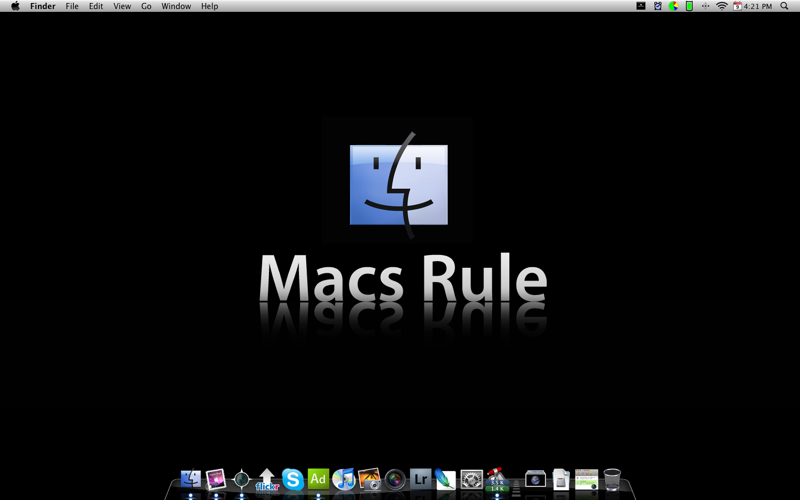Screen dimensions: 800x500
Task: Open Skype from the Dock
Action: (x=293, y=480)
